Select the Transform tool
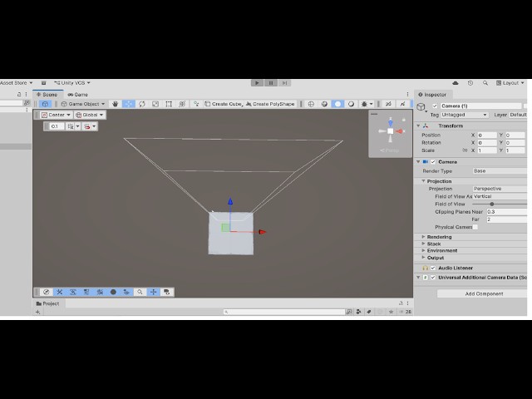The image size is (532, 399). coord(182,104)
